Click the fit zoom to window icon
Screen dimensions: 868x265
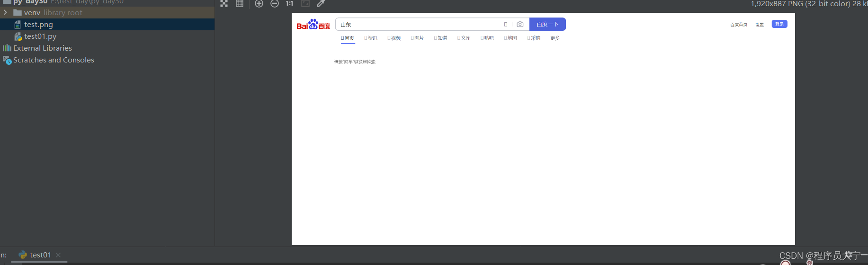[305, 3]
